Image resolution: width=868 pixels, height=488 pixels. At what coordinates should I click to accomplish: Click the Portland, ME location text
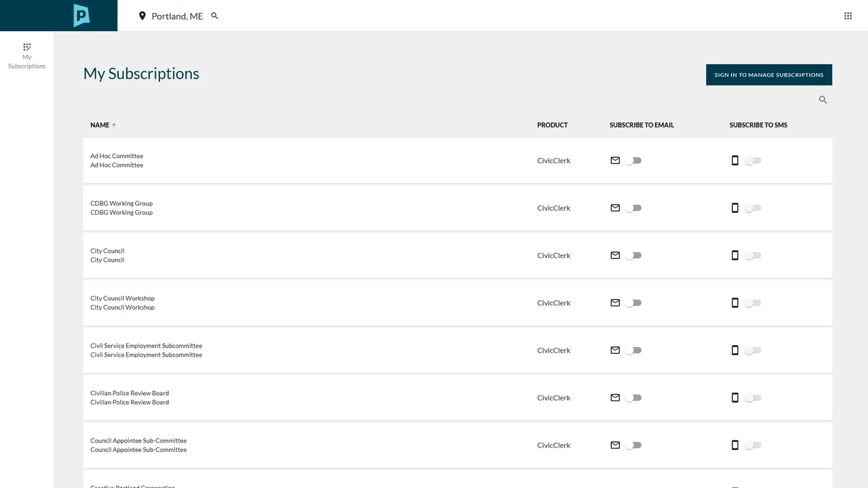177,16
